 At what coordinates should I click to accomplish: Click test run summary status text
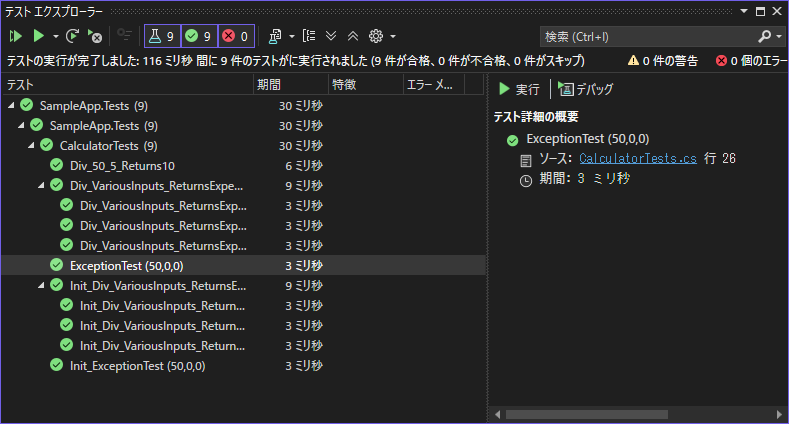(x=296, y=61)
